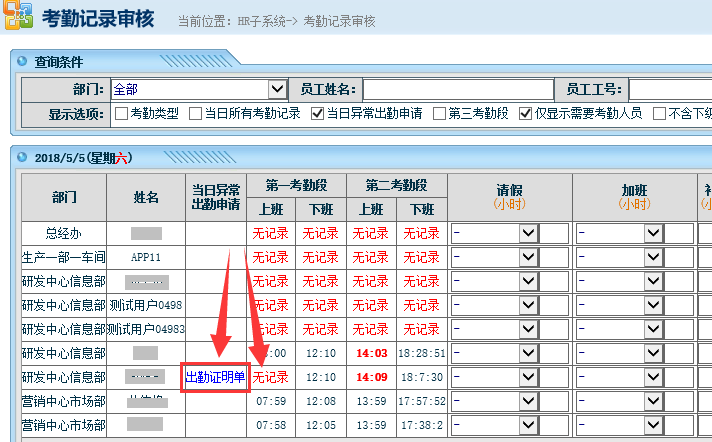Tick the 当日所有考勤记录 checkbox
Viewport: 712px width, 442px height.
[x=195, y=113]
